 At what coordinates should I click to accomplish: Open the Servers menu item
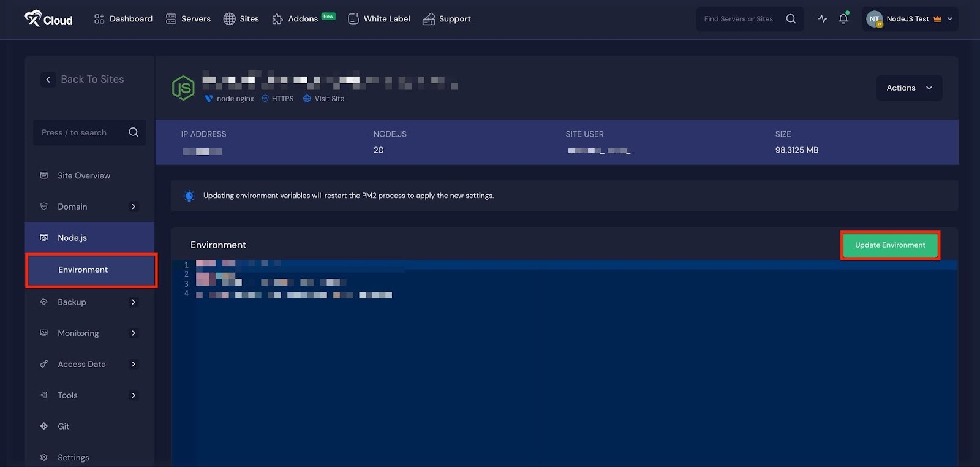tap(188, 19)
